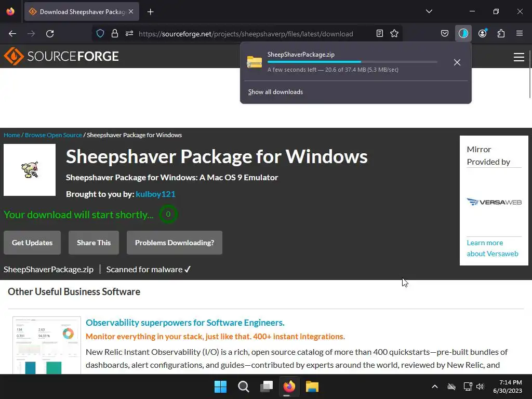Open Firefox application hamburger menu

click(520, 33)
